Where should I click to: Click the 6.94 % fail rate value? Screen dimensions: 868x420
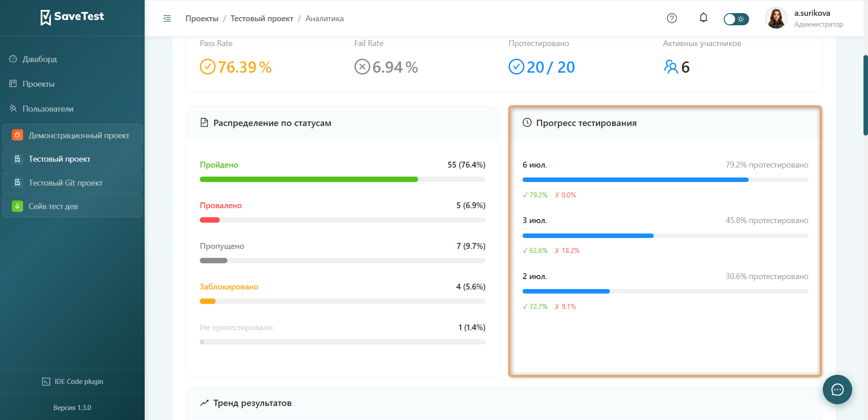click(395, 67)
